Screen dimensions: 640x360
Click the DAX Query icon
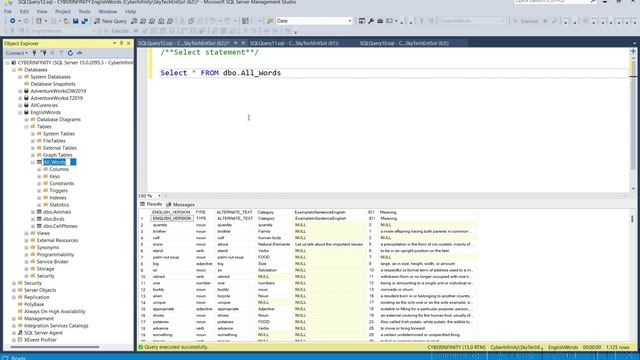(x=170, y=21)
